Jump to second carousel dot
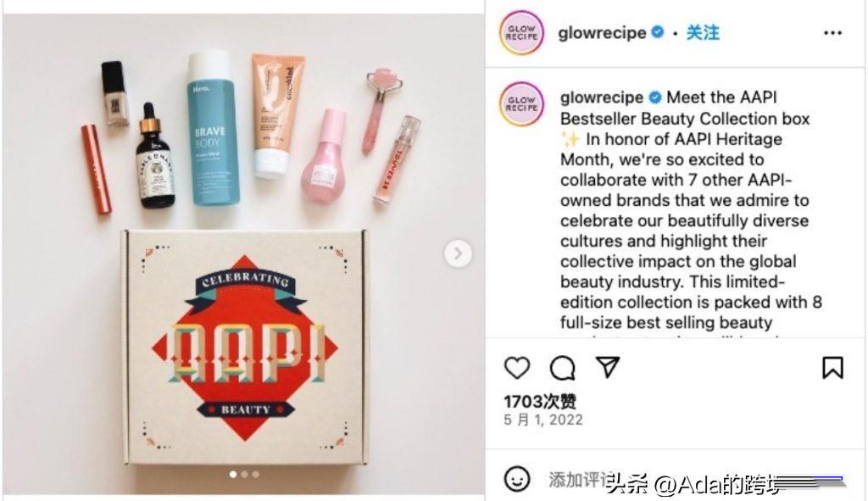Screen dimensions: 868x501 [244, 475]
